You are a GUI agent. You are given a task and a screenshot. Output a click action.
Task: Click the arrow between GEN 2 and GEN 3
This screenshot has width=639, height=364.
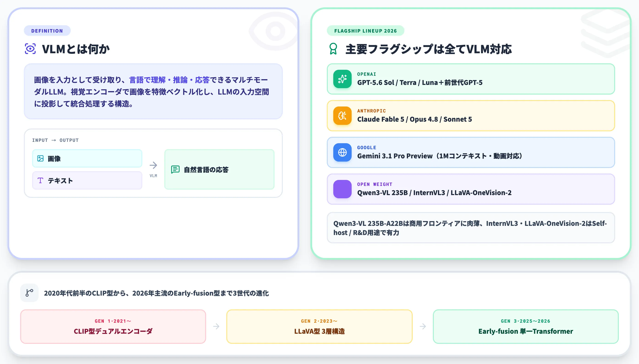point(423,326)
